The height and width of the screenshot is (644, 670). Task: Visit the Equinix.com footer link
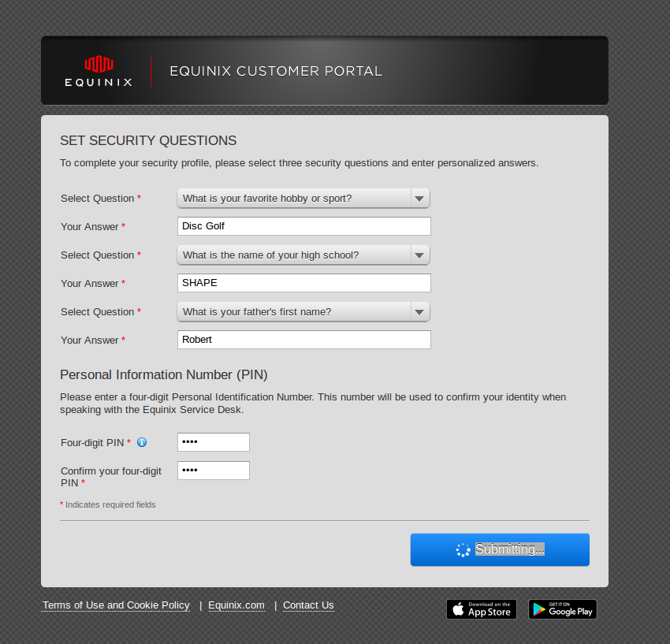tap(236, 605)
